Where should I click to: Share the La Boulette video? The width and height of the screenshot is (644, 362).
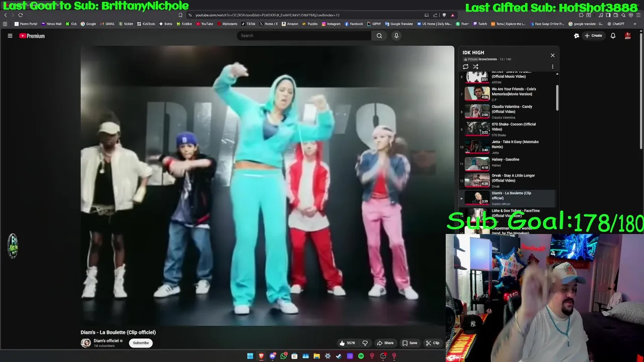(385, 343)
